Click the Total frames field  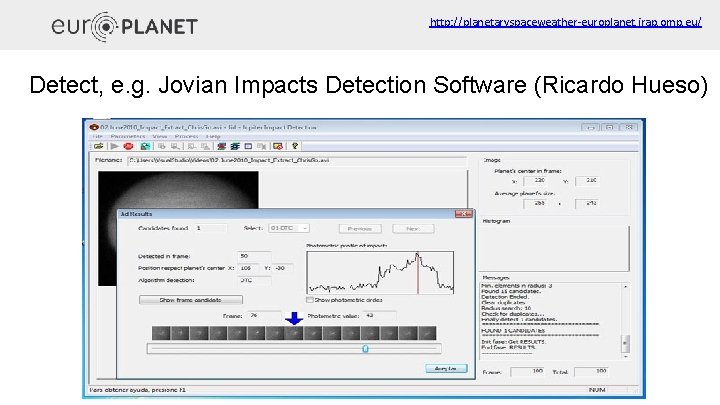click(591, 371)
